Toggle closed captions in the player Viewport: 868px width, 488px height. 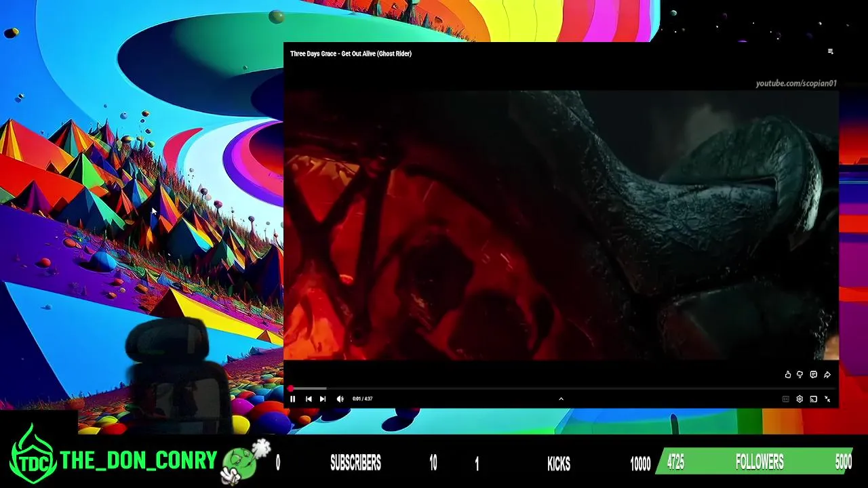[x=786, y=399]
